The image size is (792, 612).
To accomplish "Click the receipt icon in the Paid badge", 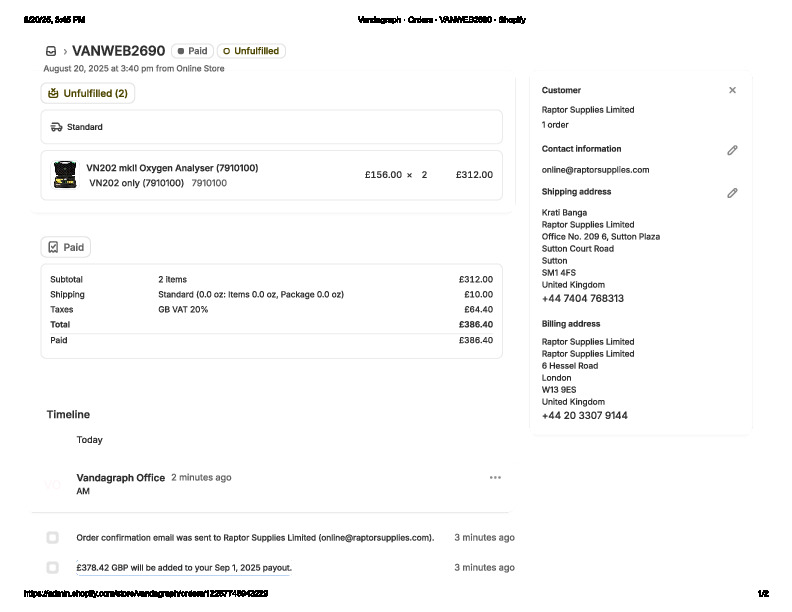I will [53, 247].
